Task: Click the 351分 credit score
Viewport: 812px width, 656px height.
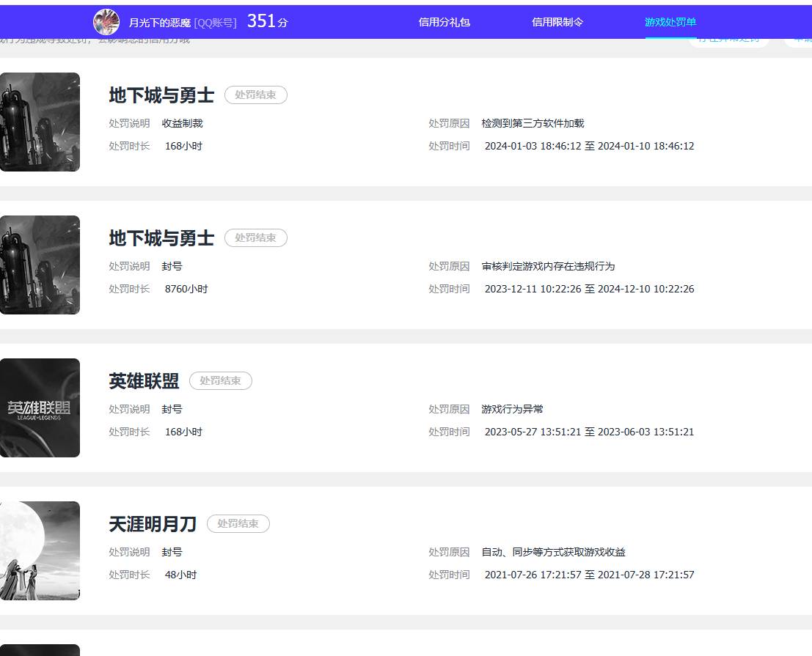Action: (267, 21)
